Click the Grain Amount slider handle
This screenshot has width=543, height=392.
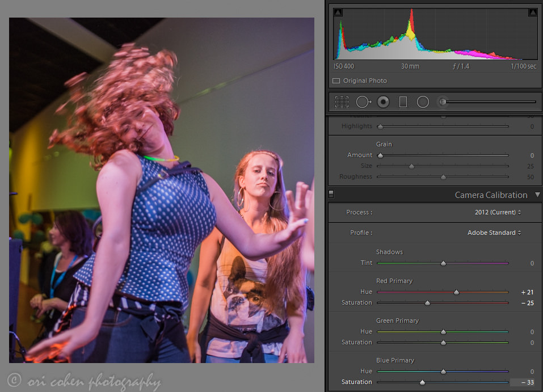click(380, 155)
